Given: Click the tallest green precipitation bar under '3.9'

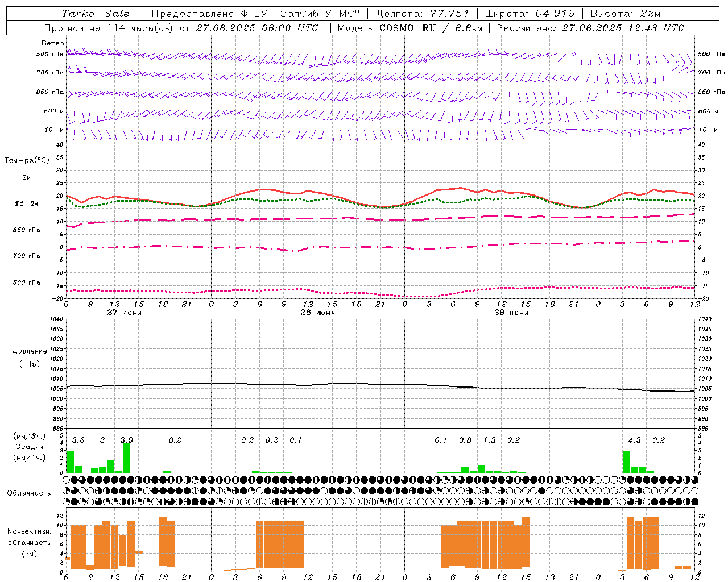Looking at the screenshot, I should pos(126,458).
